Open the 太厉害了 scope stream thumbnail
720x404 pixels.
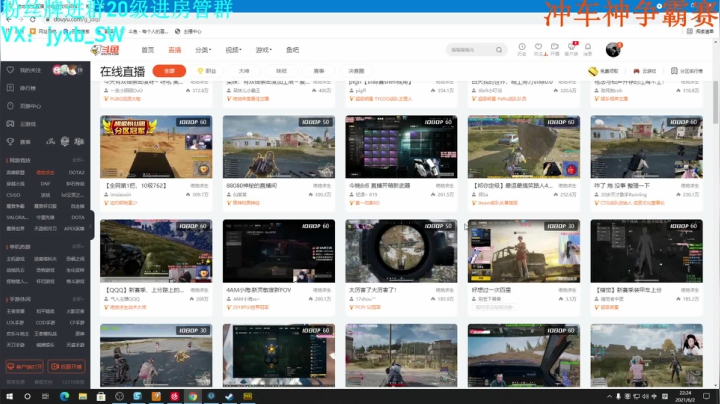pos(401,251)
